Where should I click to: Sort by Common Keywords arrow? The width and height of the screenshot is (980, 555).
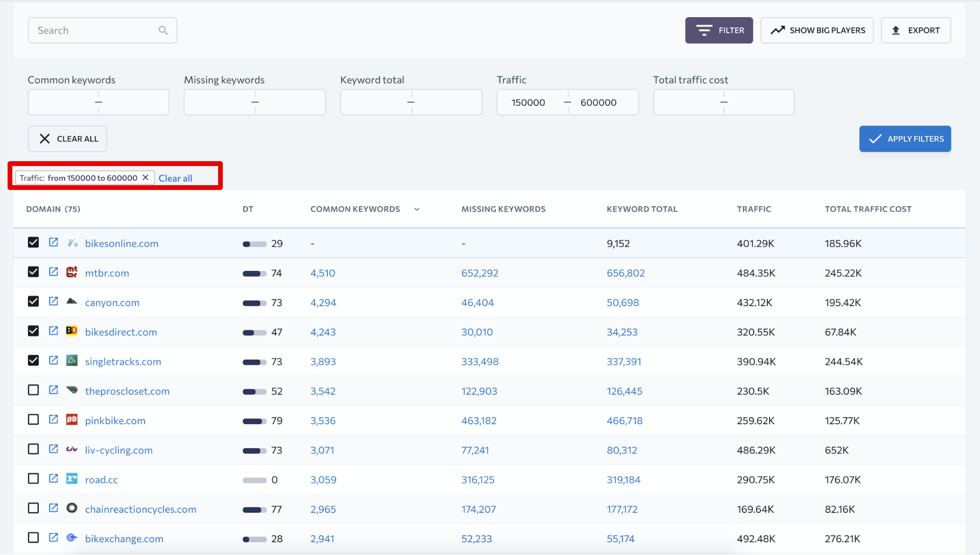coord(417,209)
